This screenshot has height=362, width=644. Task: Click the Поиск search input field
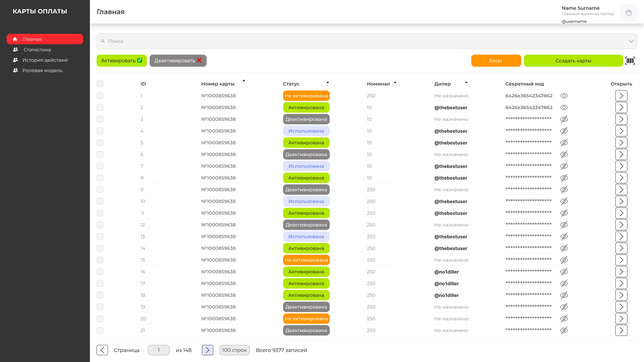click(367, 41)
